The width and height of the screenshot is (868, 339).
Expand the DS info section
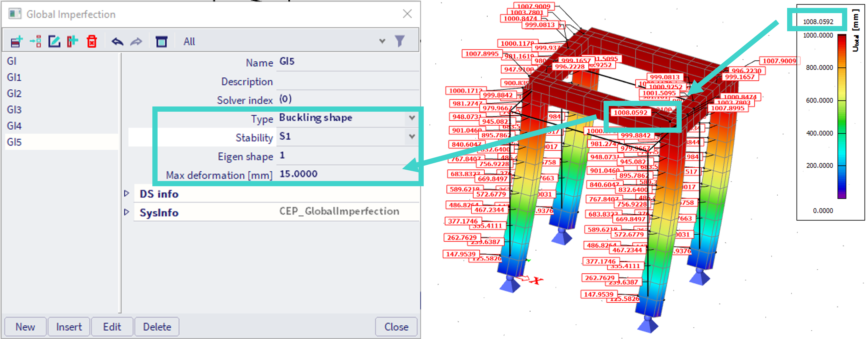tap(127, 193)
